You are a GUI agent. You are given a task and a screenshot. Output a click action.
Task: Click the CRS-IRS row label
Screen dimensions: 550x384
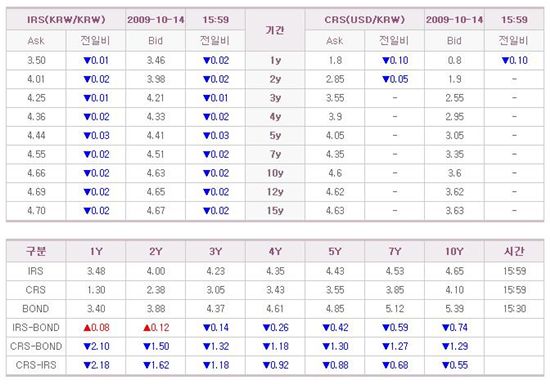(x=36, y=365)
